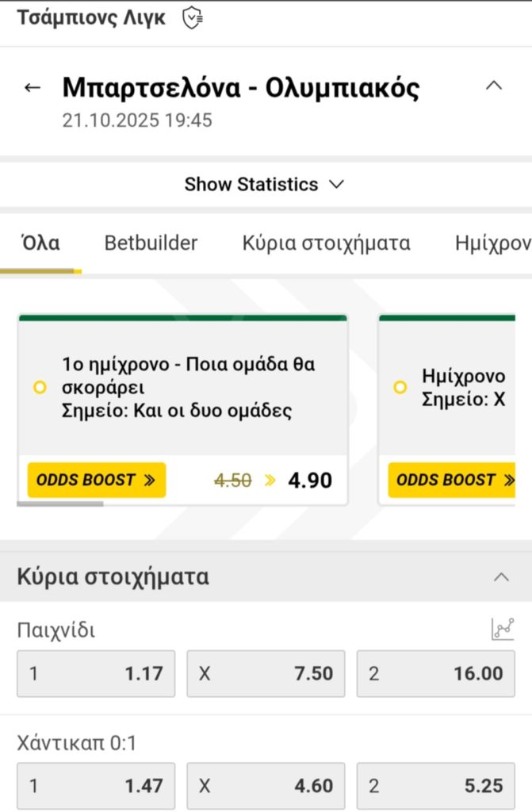The width and height of the screenshot is (532, 812).
Task: Tap the shield icon next to Τσάμπιονς Λιγκ
Action: [193, 17]
